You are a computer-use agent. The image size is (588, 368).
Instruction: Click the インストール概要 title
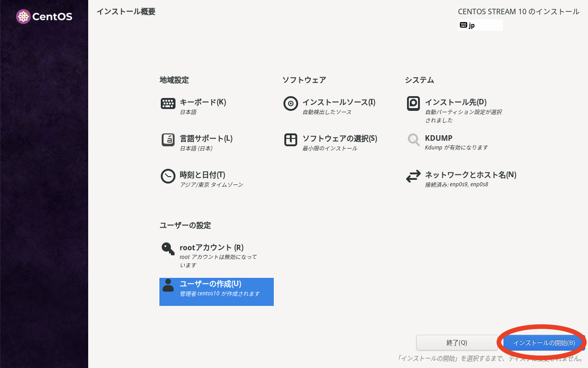(x=126, y=11)
